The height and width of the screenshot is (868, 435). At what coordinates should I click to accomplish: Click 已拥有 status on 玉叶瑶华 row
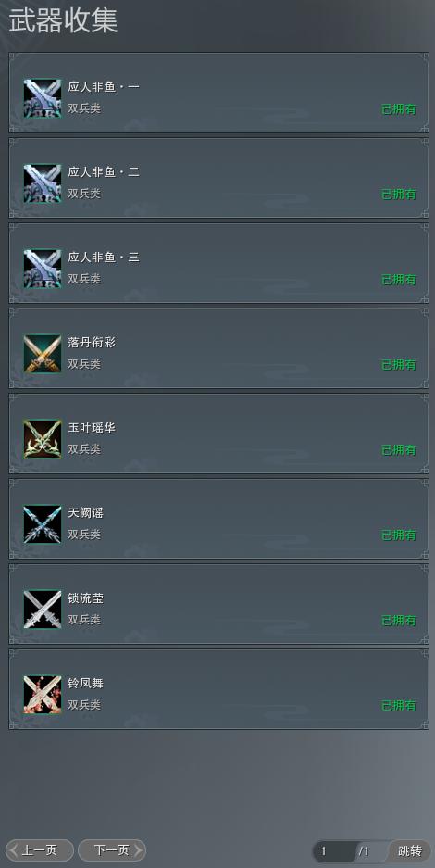click(399, 450)
